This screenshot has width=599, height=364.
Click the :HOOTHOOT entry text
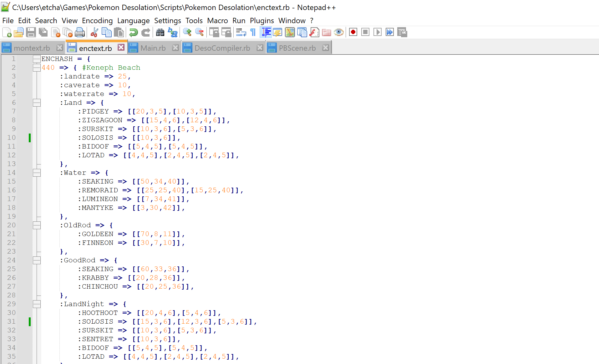click(x=98, y=313)
